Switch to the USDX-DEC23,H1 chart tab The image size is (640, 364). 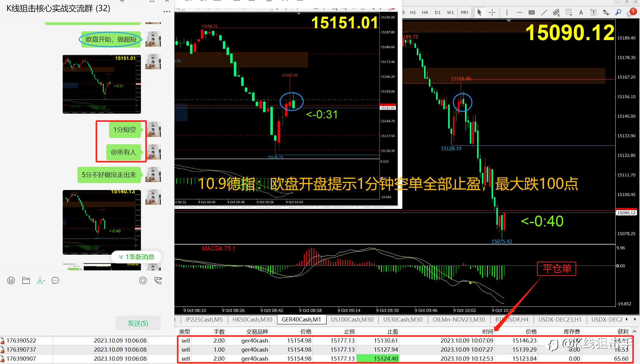click(x=560, y=319)
